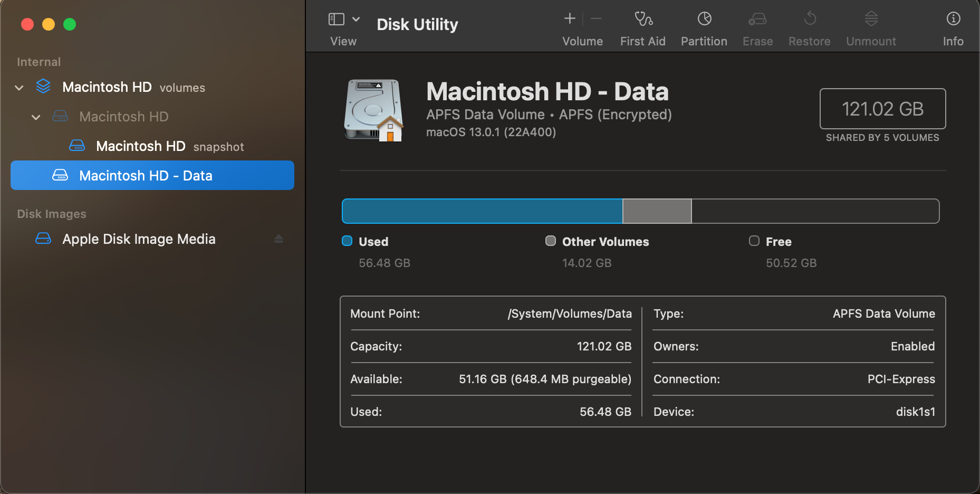Add a volume with the plus icon
Image resolution: width=980 pixels, height=494 pixels.
[570, 19]
